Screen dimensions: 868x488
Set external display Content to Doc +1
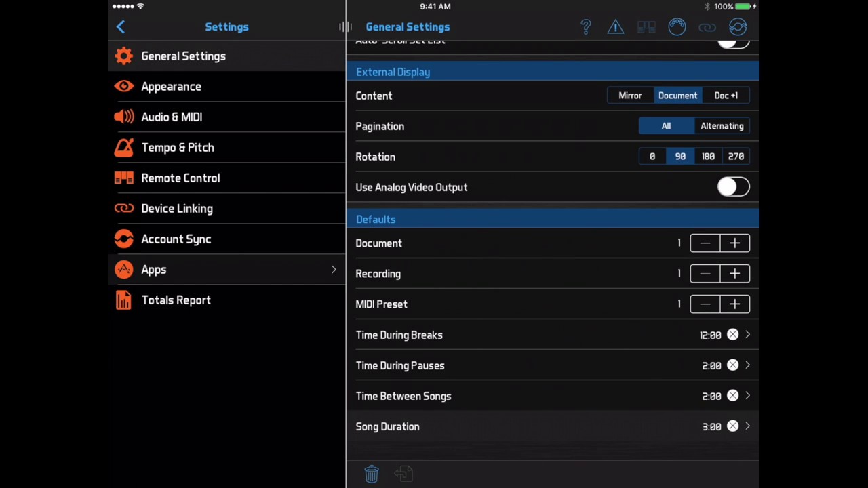(726, 96)
